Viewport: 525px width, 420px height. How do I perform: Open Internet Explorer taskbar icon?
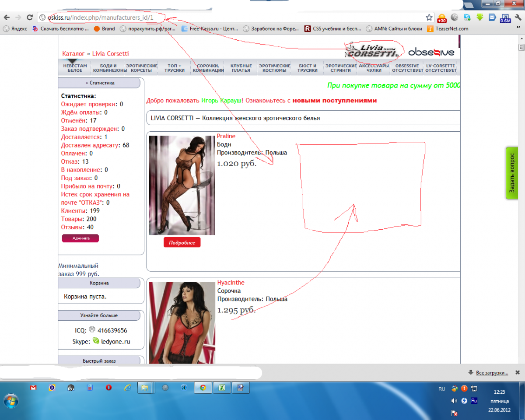(x=127, y=388)
